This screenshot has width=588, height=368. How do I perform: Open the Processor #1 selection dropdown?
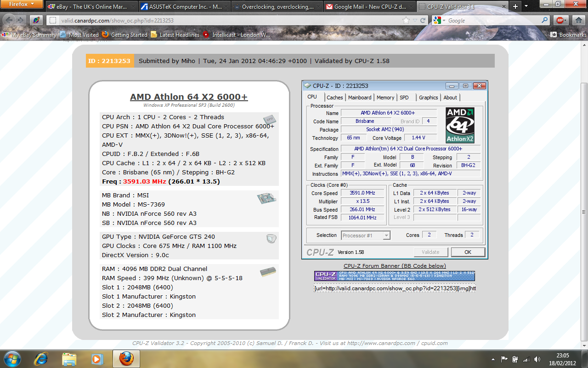coord(366,236)
